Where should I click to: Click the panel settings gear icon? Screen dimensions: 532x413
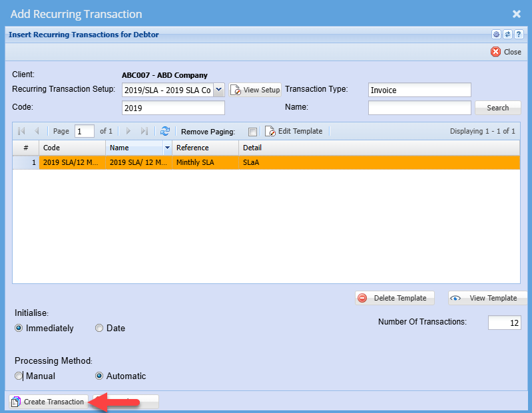pos(496,35)
